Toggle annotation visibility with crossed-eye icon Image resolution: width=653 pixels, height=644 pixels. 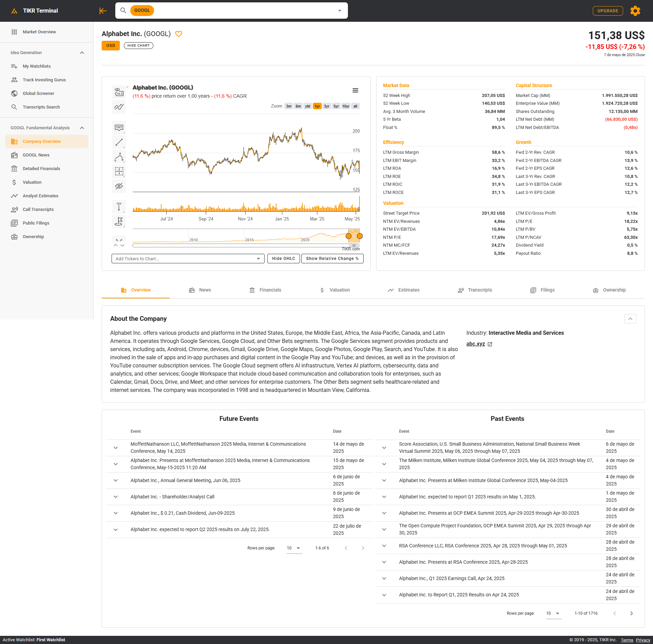[x=119, y=186]
